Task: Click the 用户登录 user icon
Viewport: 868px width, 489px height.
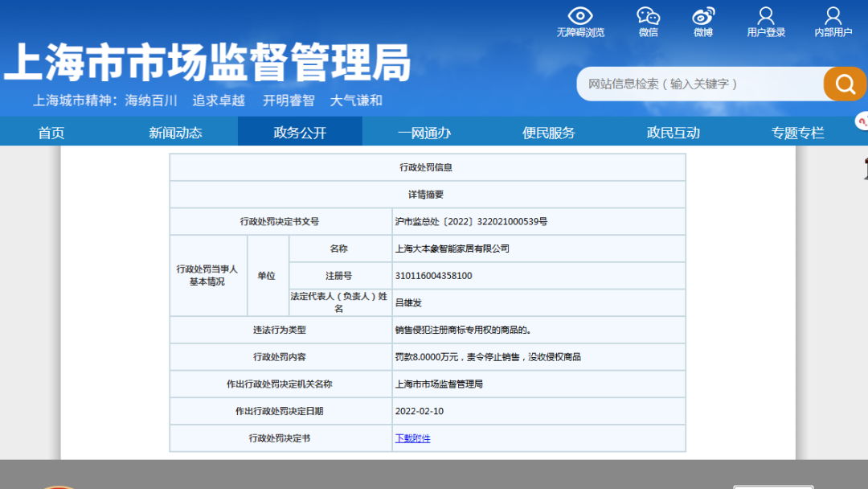Action: pos(766,15)
